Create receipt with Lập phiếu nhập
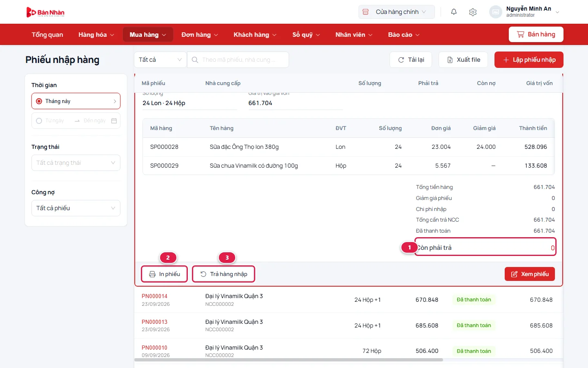Image resolution: width=588 pixels, height=368 pixels. click(529, 60)
